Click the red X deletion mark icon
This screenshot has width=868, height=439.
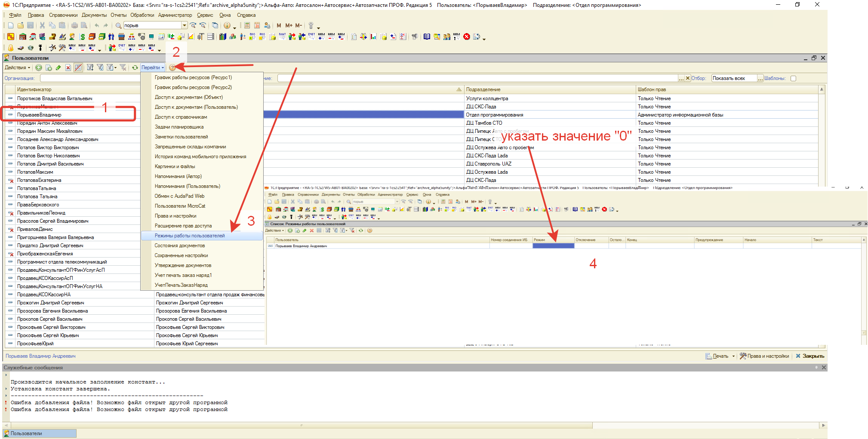[68, 68]
